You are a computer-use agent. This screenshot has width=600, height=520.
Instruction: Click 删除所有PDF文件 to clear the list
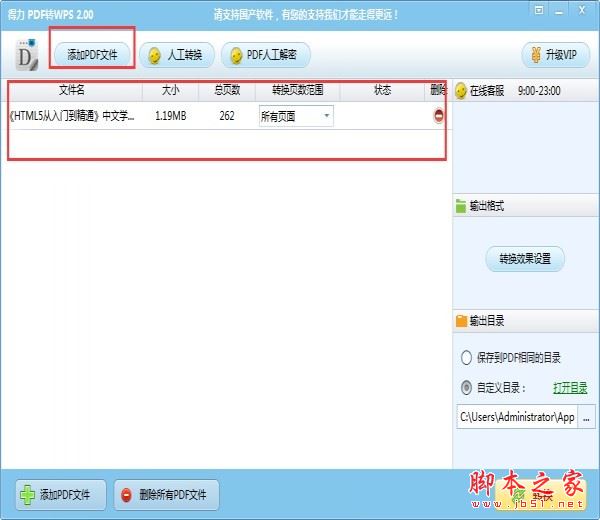(166, 495)
